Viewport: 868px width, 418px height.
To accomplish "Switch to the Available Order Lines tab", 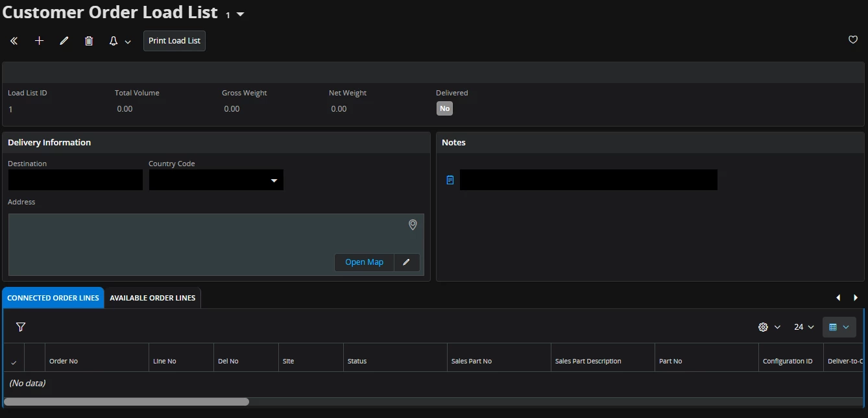I will pyautogui.click(x=152, y=298).
